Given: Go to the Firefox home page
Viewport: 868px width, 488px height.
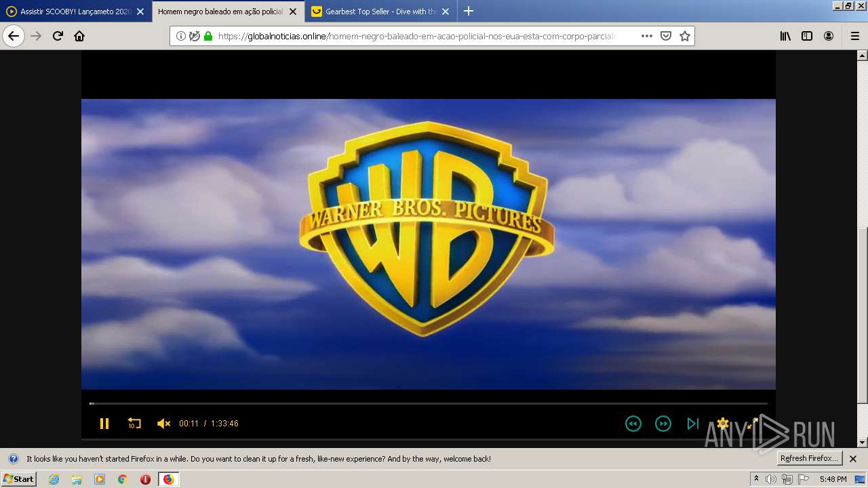Looking at the screenshot, I should tap(79, 36).
